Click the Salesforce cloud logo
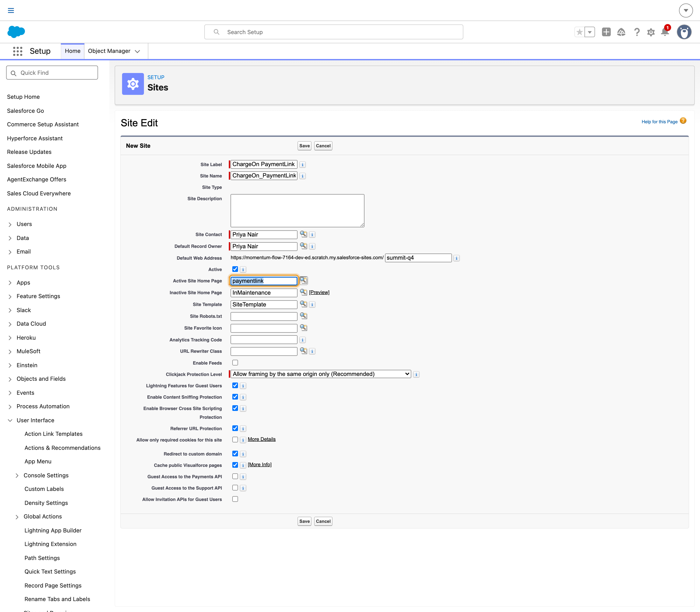Screen dimensions: 700x612 coord(16,32)
